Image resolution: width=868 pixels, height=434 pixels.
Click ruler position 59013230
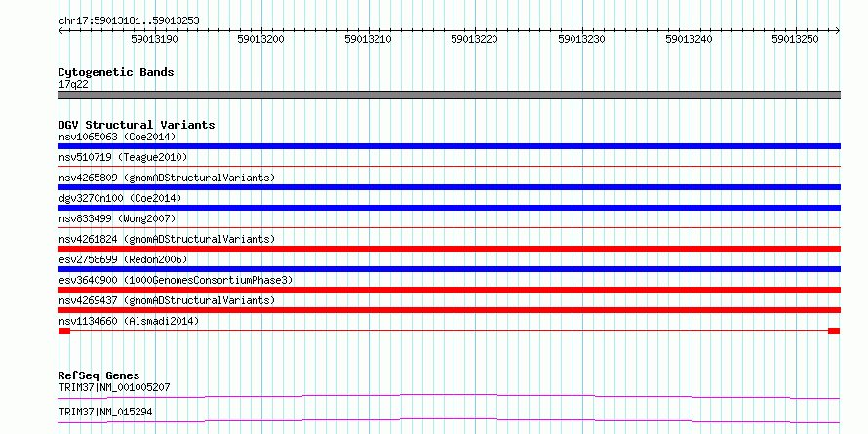(x=582, y=40)
